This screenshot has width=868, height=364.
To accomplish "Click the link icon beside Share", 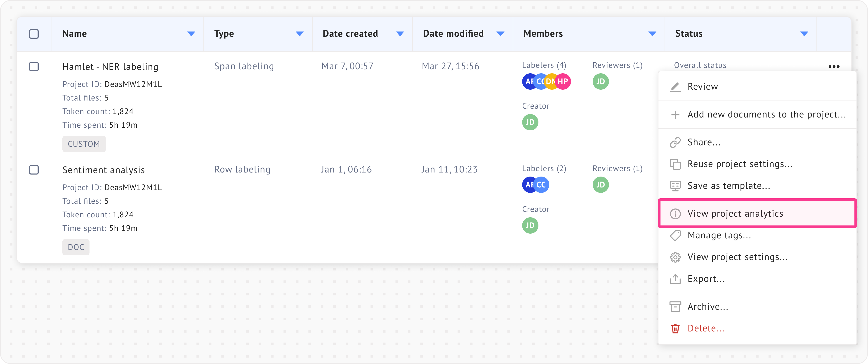I will [675, 143].
